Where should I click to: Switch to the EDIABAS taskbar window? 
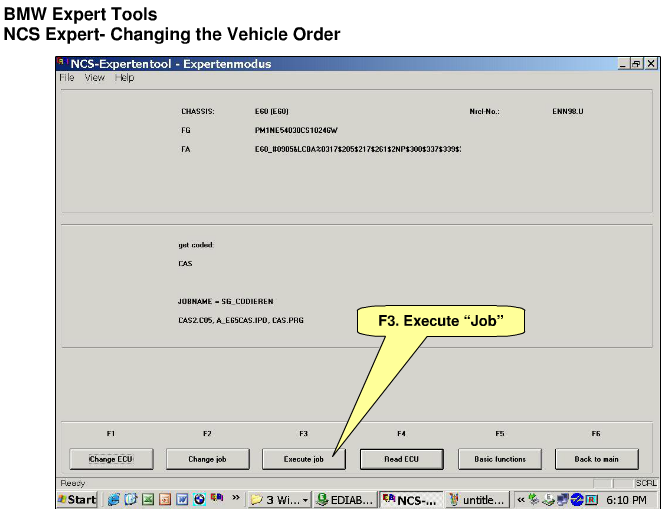pos(345,500)
